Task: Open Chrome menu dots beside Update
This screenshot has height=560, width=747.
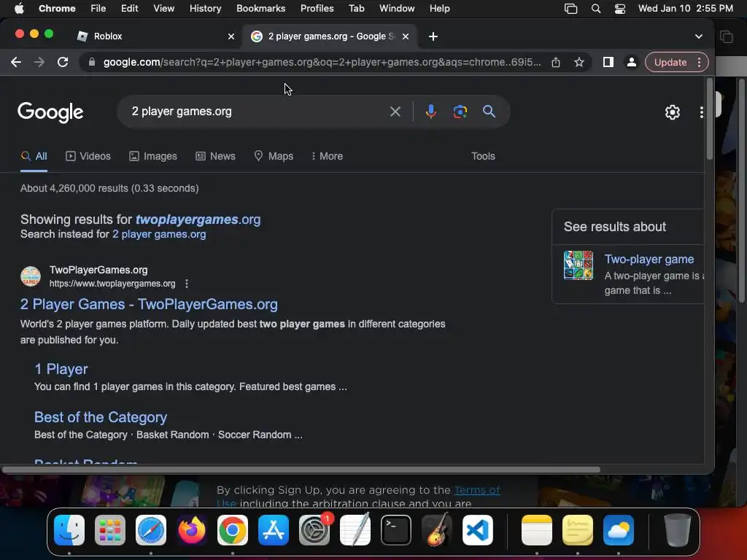Action: pos(699,62)
